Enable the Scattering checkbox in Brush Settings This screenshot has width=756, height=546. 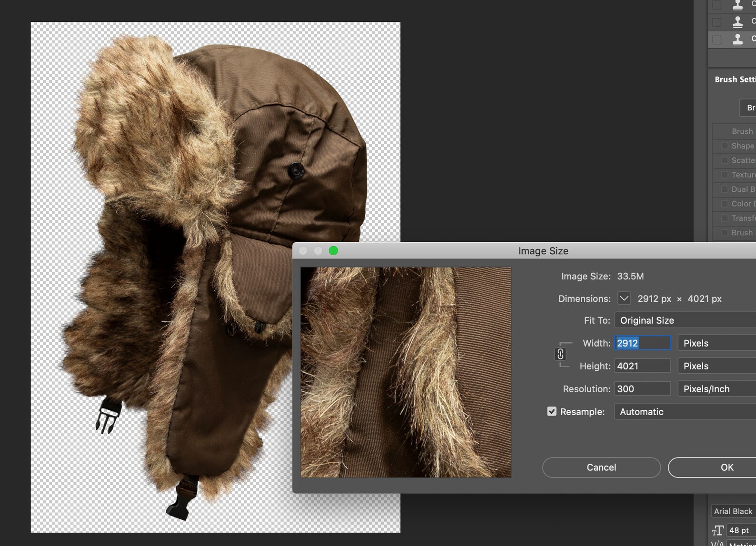(725, 160)
